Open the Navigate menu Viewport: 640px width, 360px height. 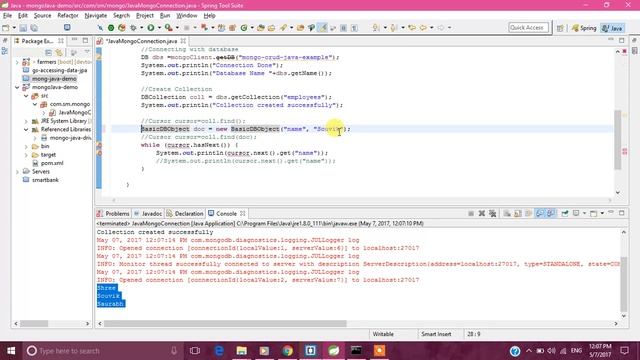96,16
